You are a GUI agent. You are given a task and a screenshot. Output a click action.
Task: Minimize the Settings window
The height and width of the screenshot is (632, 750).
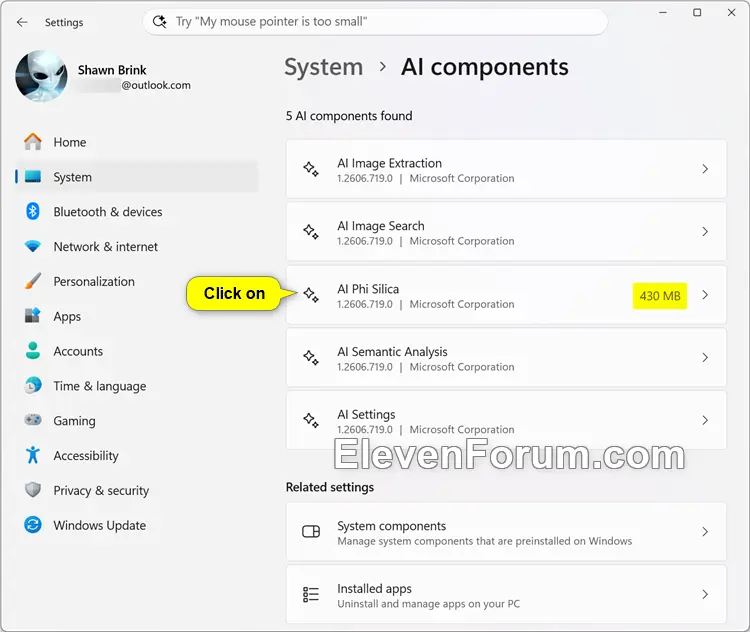click(x=662, y=12)
